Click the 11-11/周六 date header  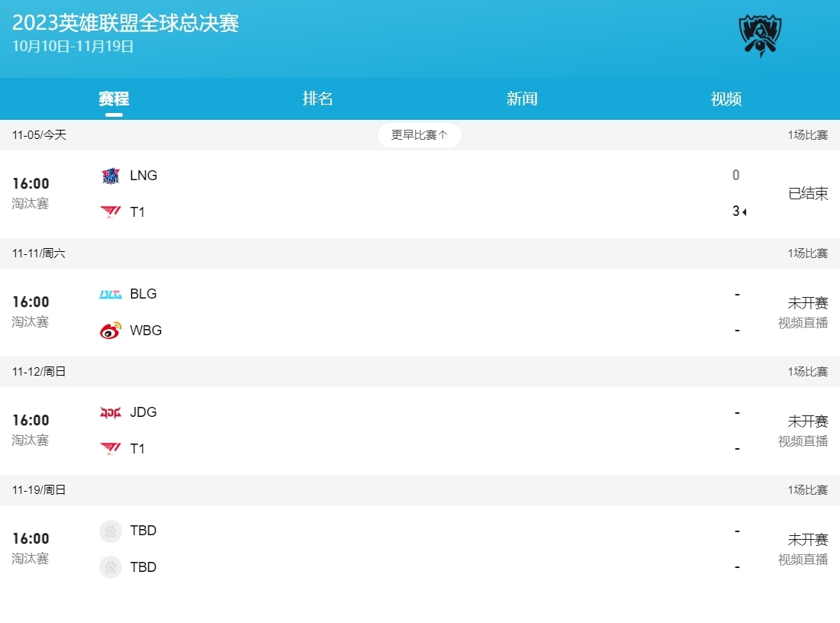39,253
